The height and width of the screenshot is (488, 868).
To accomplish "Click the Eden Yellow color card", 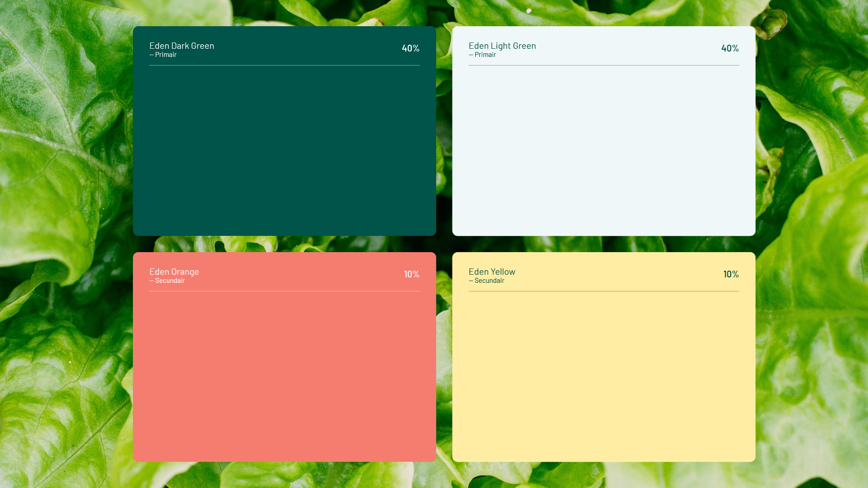I will tap(604, 375).
